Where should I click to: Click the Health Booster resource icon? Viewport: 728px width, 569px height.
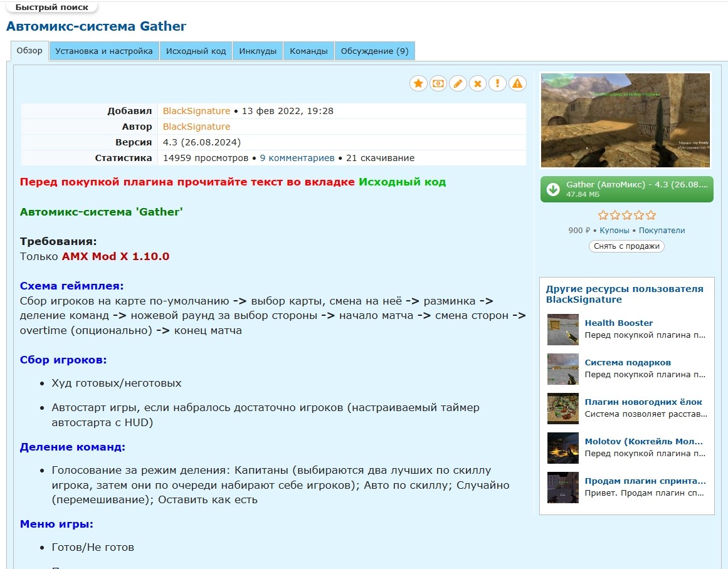coord(562,330)
